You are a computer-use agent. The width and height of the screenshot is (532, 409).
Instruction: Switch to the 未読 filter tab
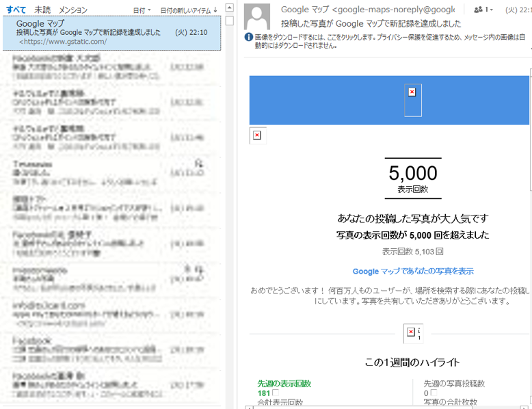[x=42, y=10]
